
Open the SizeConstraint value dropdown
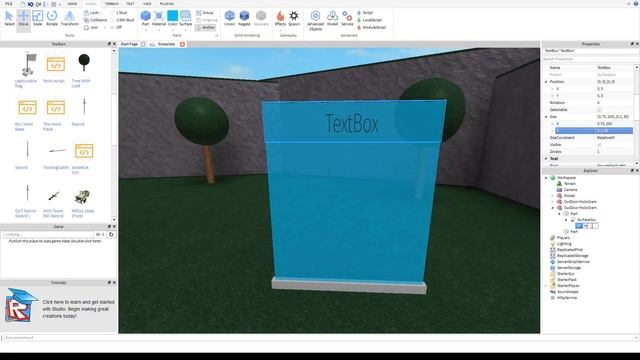pyautogui.click(x=615, y=138)
